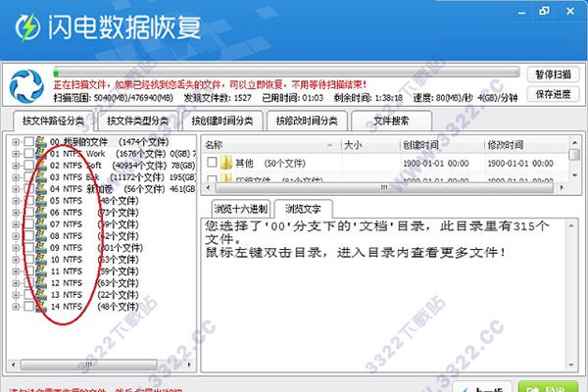Image resolution: width=588 pixels, height=392 pixels.
Task: Sort by the 大小 column header
Action: coord(370,145)
